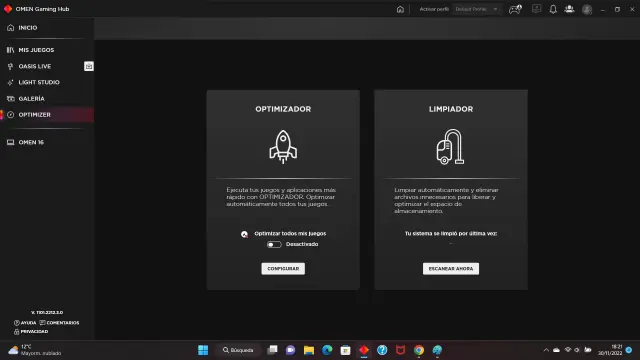This screenshot has height=360, width=640.
Task: Open the blue help question mark taskbar app
Action: pos(382,350)
